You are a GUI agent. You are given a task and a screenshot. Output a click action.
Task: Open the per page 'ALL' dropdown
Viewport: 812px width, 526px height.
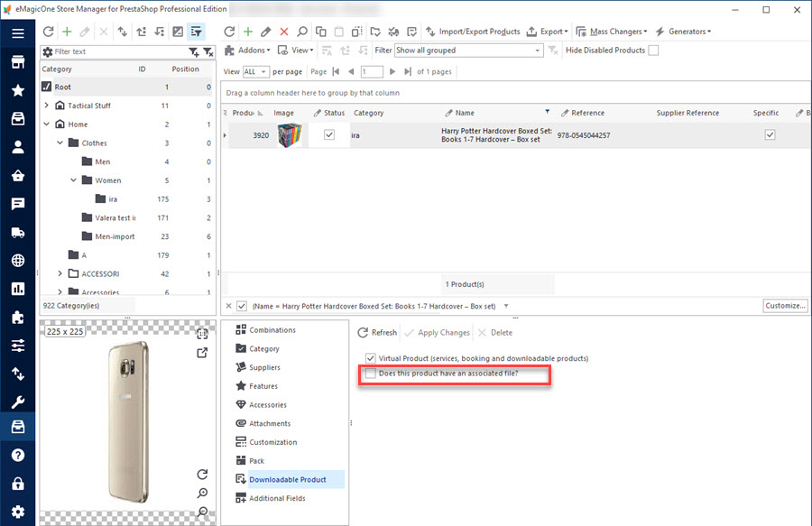256,72
